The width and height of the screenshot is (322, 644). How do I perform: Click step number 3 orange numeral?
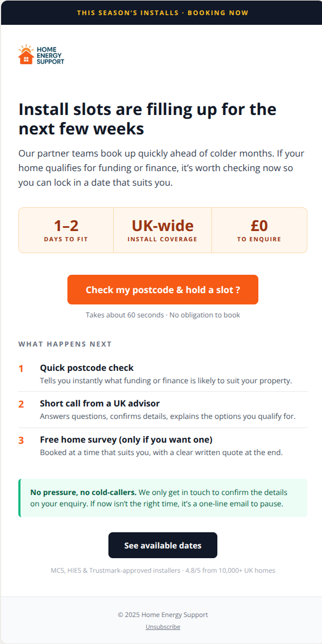point(22,440)
